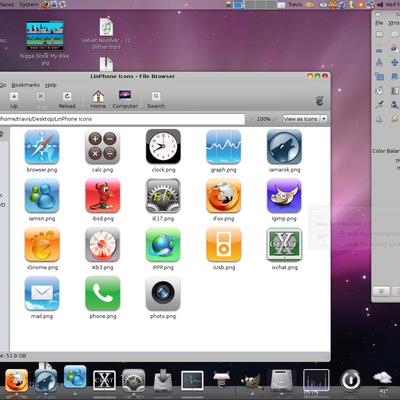Select the phone.png green icon

coord(103,293)
